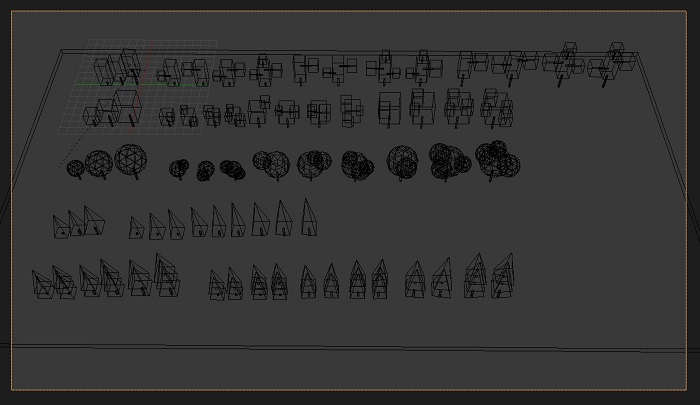Select the rightmost sphere cluster in sphere row
The height and width of the screenshot is (405, 700).
tap(497, 159)
